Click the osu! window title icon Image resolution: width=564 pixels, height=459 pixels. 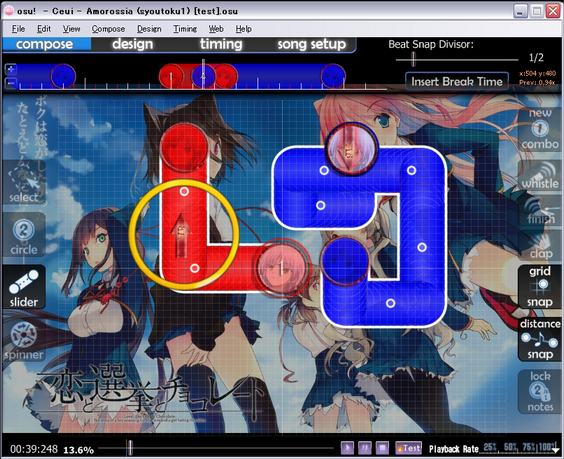click(x=9, y=11)
